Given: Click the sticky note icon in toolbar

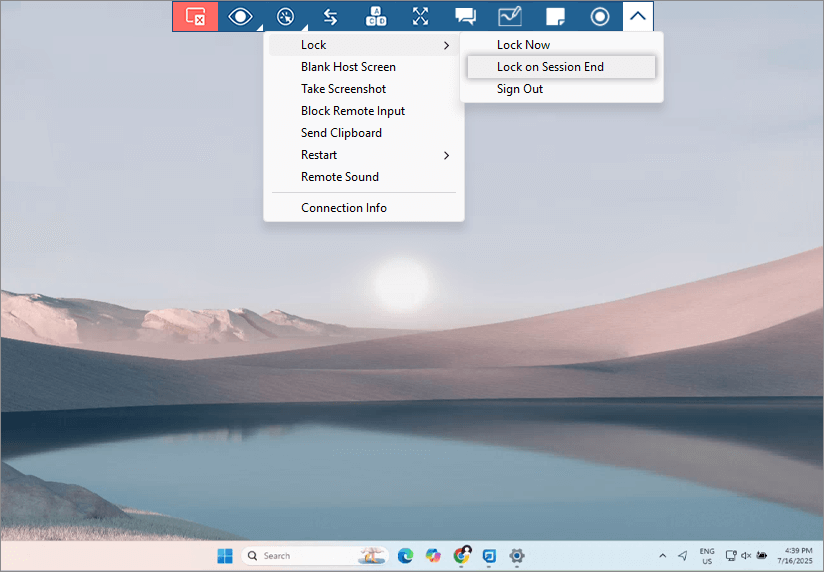Looking at the screenshot, I should coord(555,16).
